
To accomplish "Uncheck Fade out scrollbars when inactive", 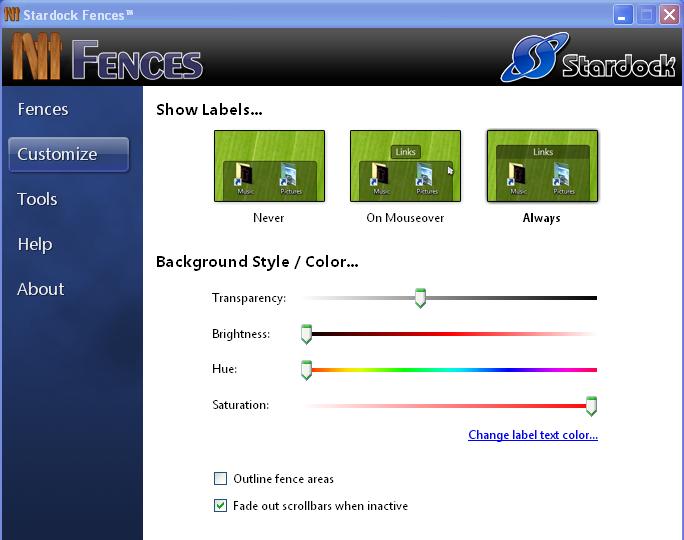I will point(220,506).
